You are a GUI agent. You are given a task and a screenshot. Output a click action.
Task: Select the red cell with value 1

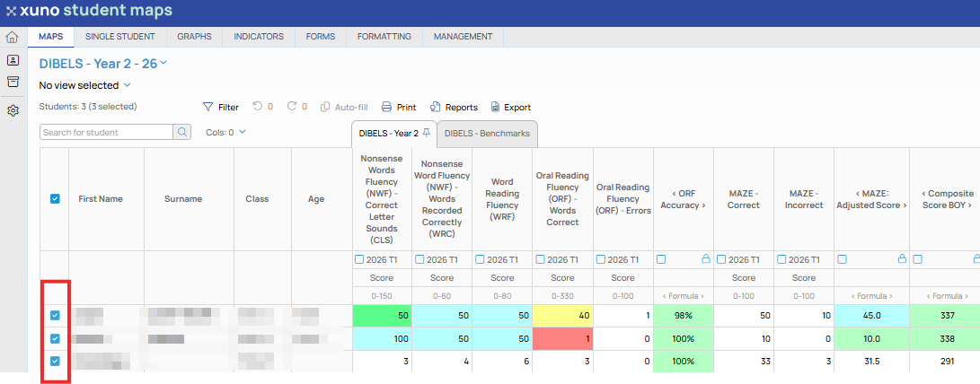click(x=562, y=338)
